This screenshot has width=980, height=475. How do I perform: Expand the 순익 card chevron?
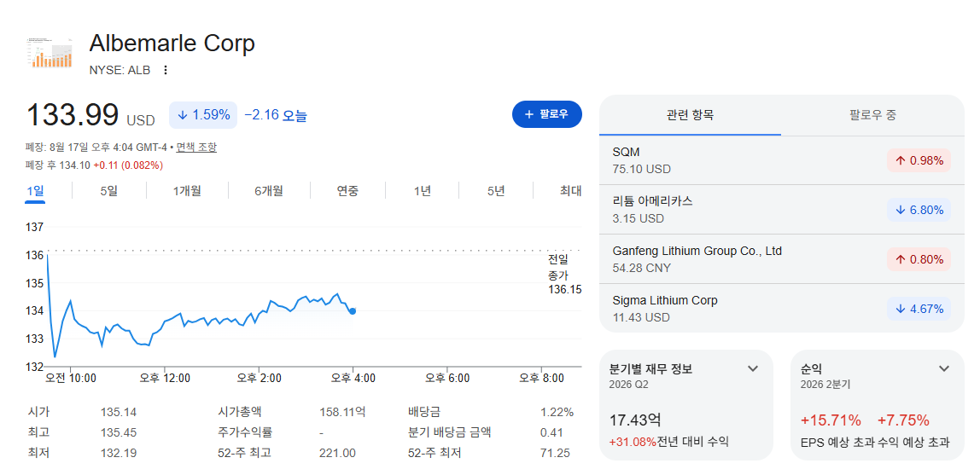coord(944,368)
